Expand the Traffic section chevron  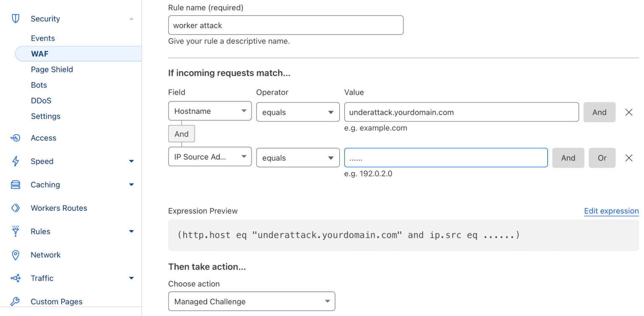[131, 278]
